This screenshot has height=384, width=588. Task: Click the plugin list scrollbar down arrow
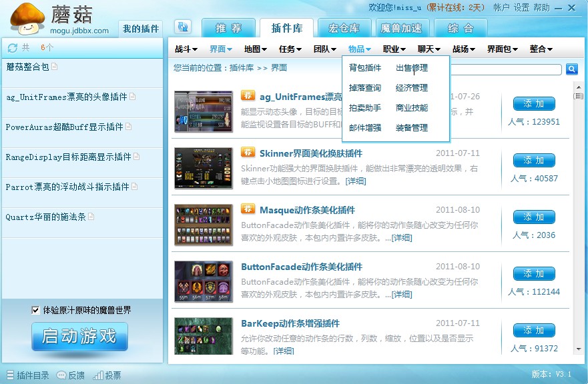578,349
